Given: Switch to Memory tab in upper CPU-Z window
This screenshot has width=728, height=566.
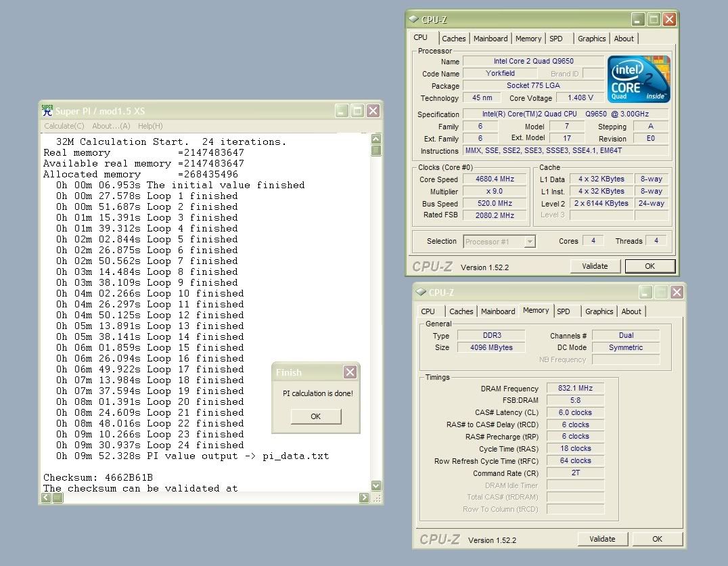Looking at the screenshot, I should (528, 39).
